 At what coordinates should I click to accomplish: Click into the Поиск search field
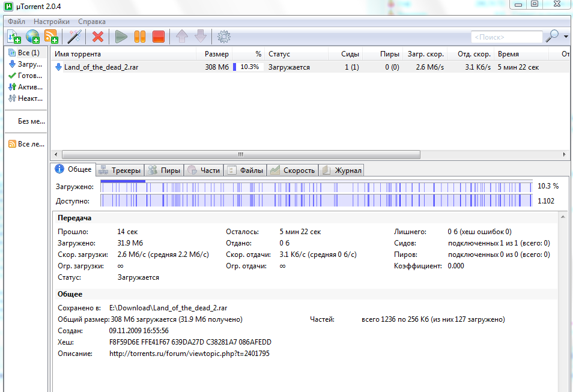coord(506,37)
